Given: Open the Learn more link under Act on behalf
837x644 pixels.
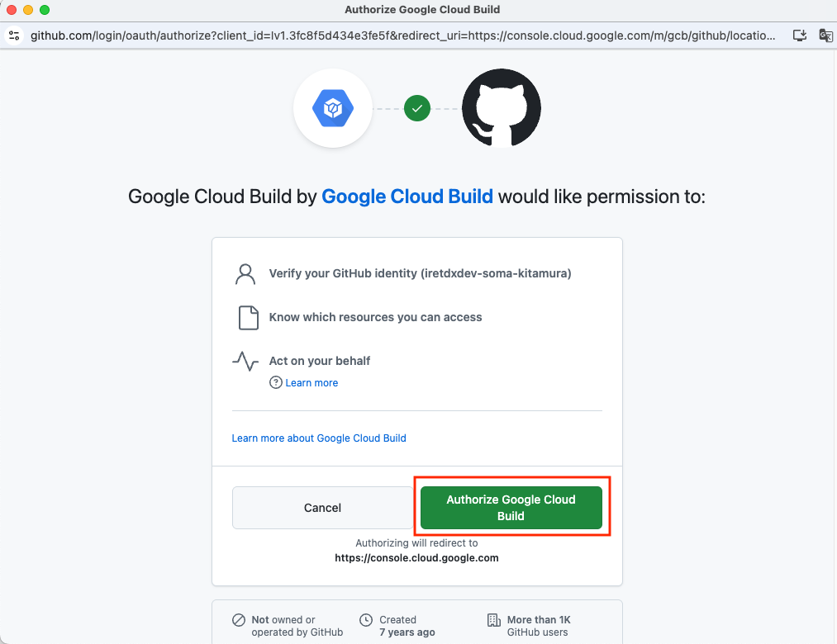Looking at the screenshot, I should (311, 382).
